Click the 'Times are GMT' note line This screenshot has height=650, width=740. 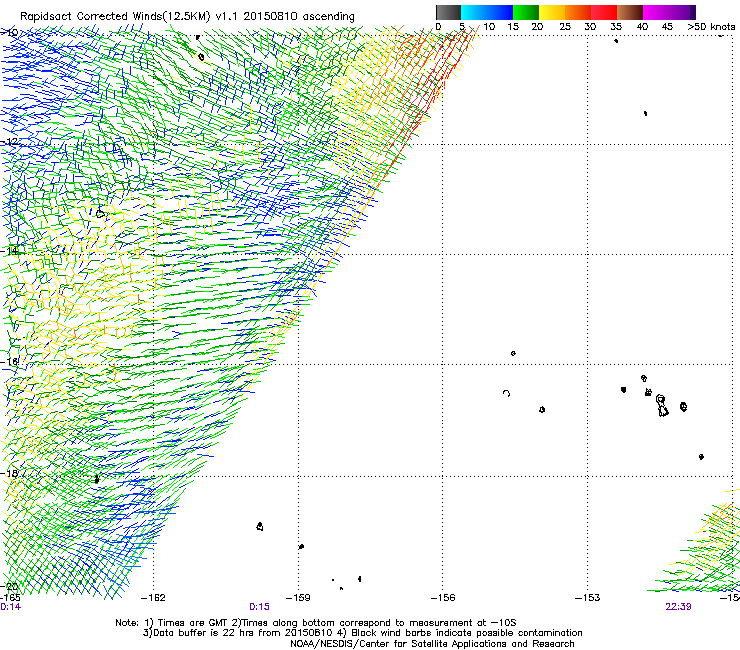(x=316, y=623)
